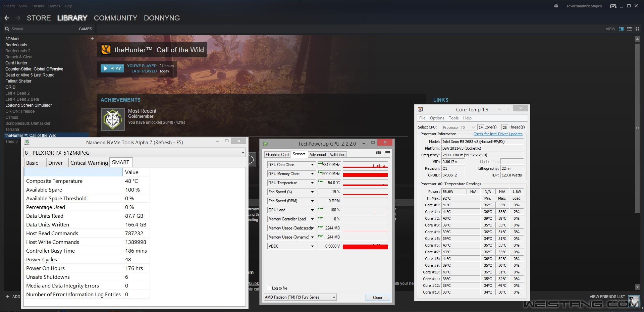The height and width of the screenshot is (312, 644).
Task: Go to the STORE section
Action: point(39,18)
